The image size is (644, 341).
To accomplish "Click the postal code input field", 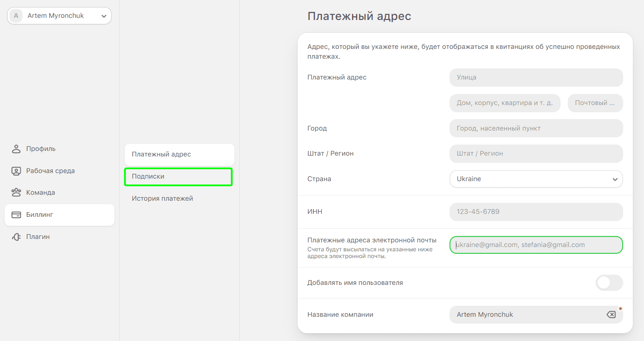I will [595, 103].
